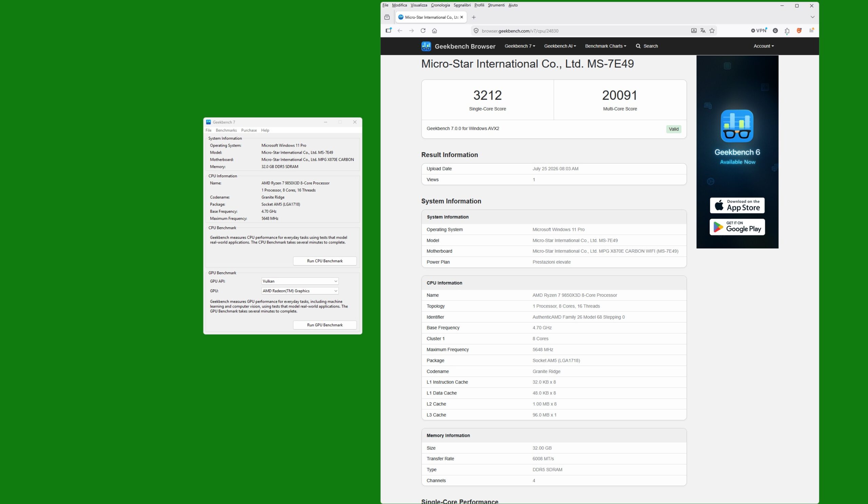Open Geekbench 7 app File menu
Image resolution: width=868 pixels, height=504 pixels.
coord(209,130)
